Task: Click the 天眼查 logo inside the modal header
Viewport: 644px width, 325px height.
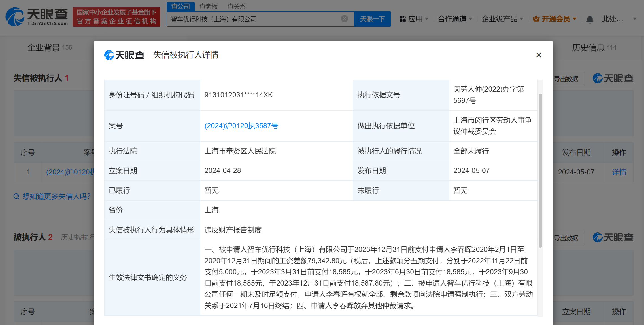Action: click(x=124, y=55)
